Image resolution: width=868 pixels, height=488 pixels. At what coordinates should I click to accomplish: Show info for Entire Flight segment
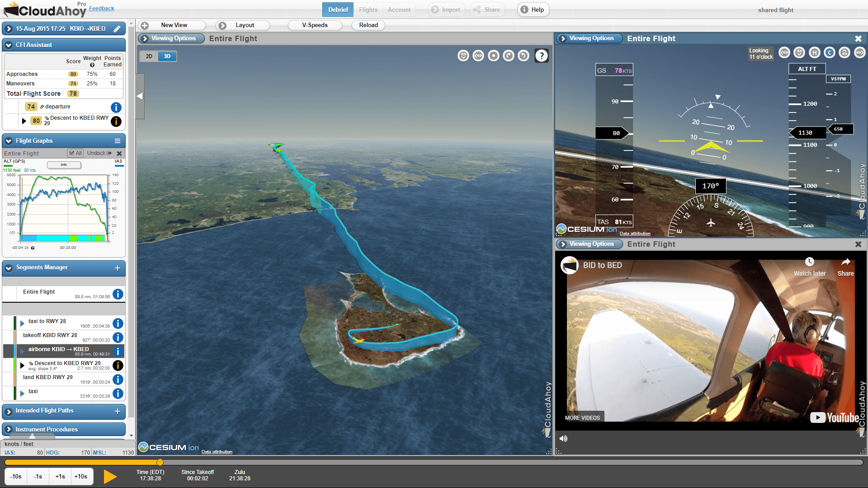pos(118,294)
